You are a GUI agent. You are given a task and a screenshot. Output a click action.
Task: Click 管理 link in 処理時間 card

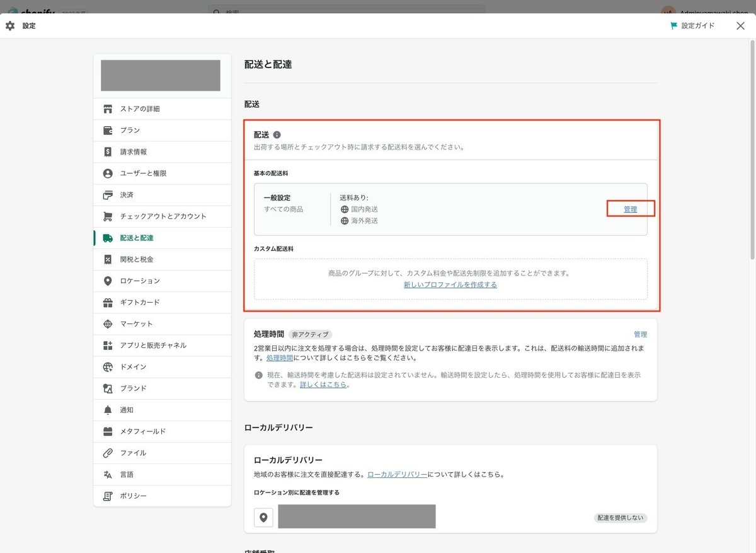(640, 334)
